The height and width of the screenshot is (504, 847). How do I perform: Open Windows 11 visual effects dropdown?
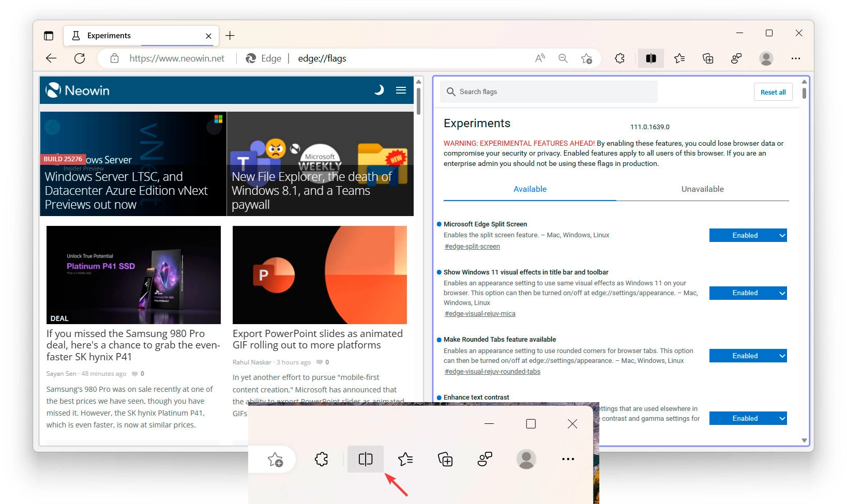748,293
